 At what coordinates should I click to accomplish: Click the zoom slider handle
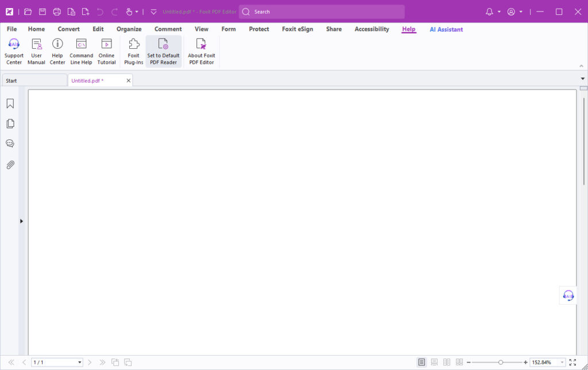pos(501,362)
